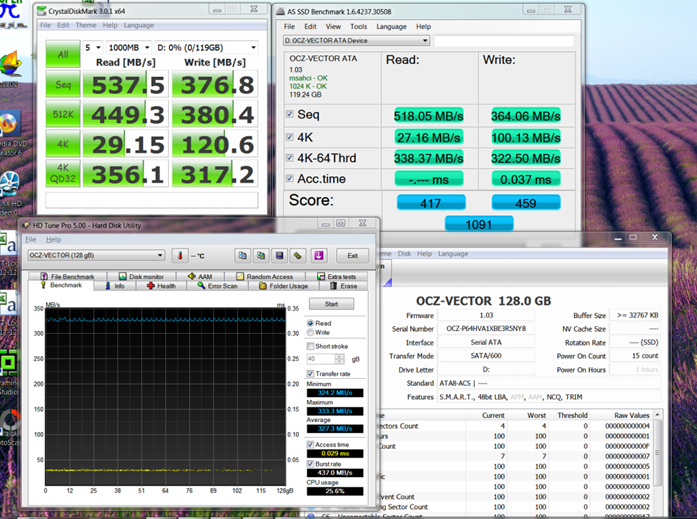This screenshot has height=519, width=697.
Task: Open the Disk menu in CrystalDiskInfo window
Action: pyautogui.click(x=404, y=254)
